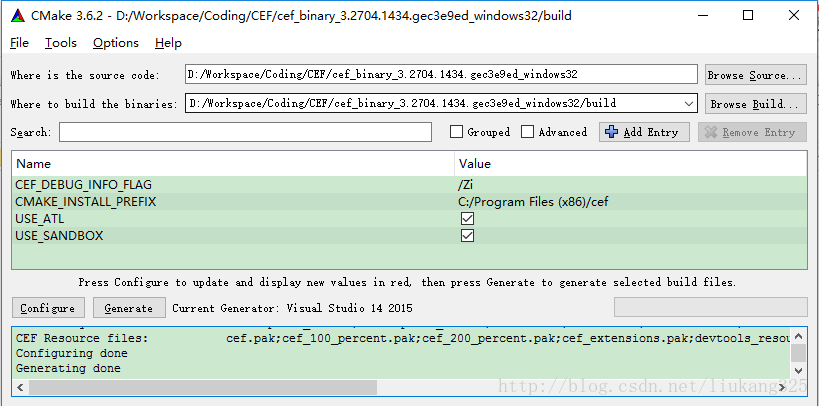Click the Add Entry button
The height and width of the screenshot is (406, 819).
click(644, 132)
